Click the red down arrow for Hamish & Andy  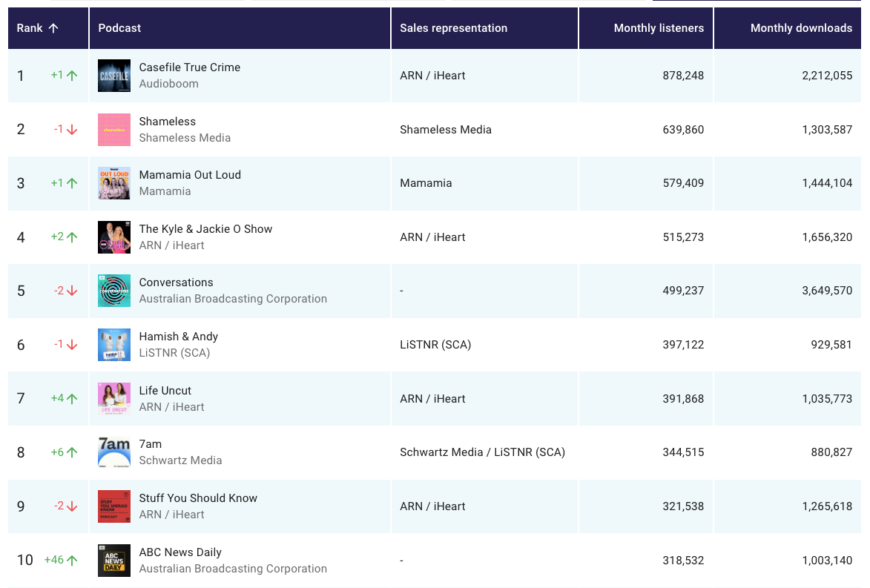[72, 345]
